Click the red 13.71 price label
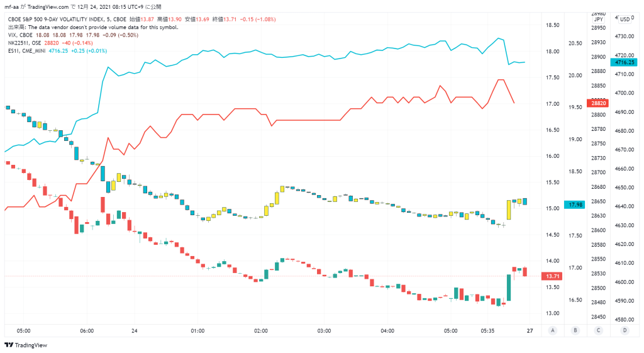Image resolution: width=644 pixels, height=353 pixels. point(552,276)
